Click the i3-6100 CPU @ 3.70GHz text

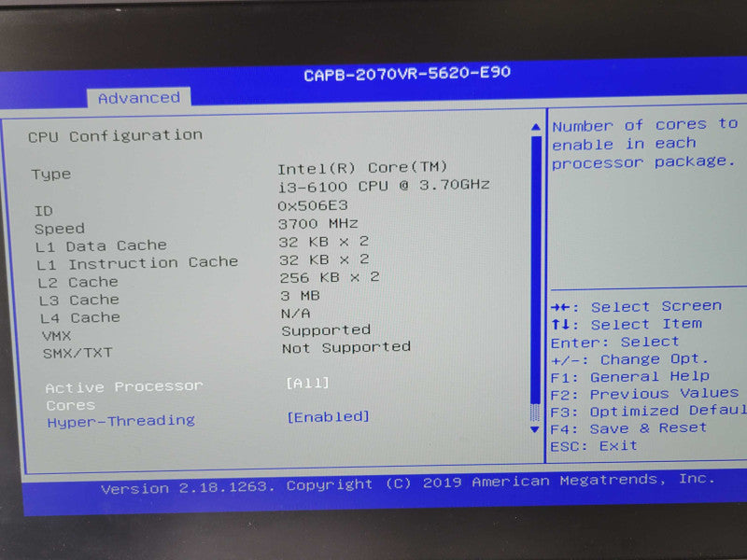(x=384, y=186)
